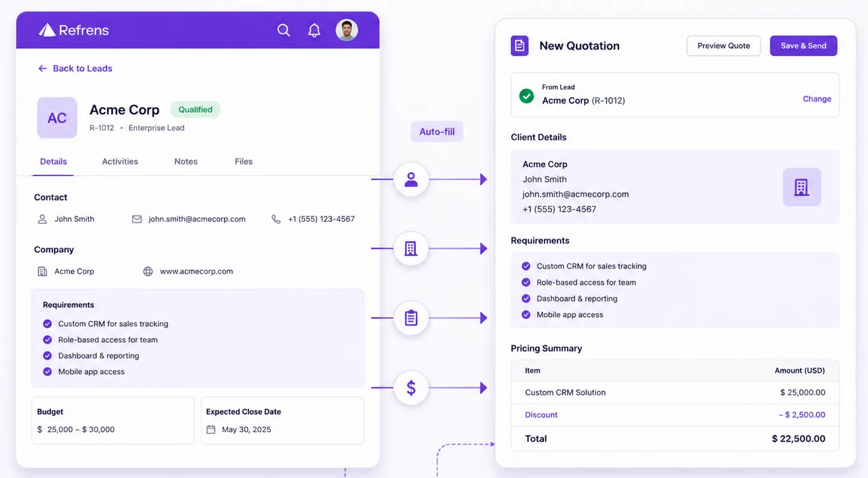Switch to the Activities tab
Viewport: 868px width, 478px height.
[x=120, y=161]
